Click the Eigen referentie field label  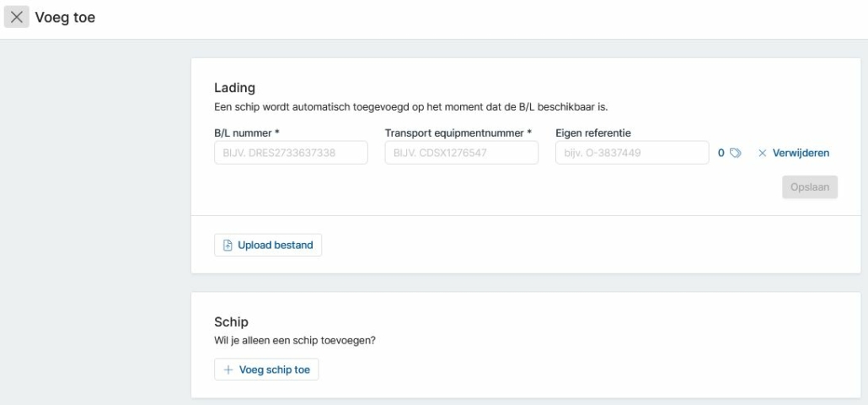(593, 133)
